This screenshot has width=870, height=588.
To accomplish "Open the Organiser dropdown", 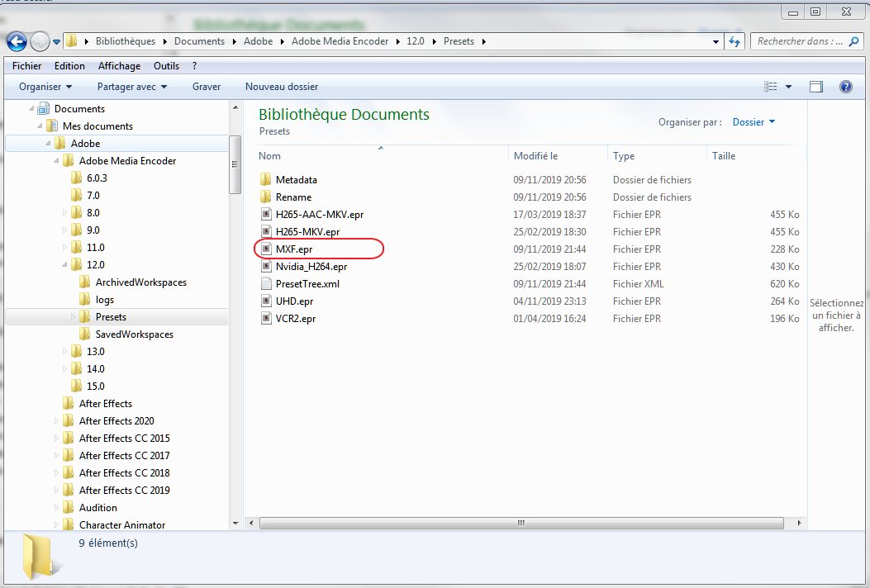I will pos(45,87).
